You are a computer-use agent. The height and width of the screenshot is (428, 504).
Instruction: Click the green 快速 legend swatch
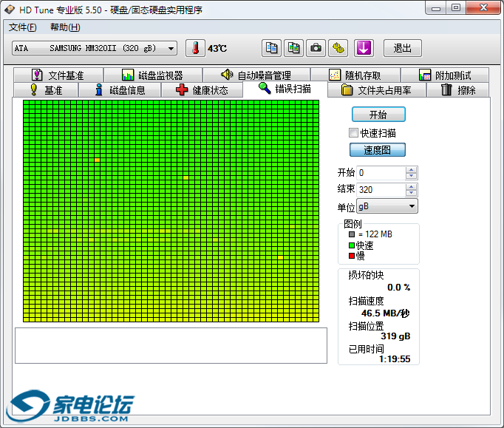pyautogui.click(x=352, y=245)
